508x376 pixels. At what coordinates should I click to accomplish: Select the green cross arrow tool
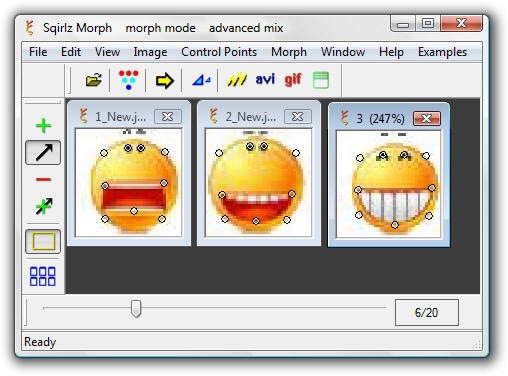[44, 206]
